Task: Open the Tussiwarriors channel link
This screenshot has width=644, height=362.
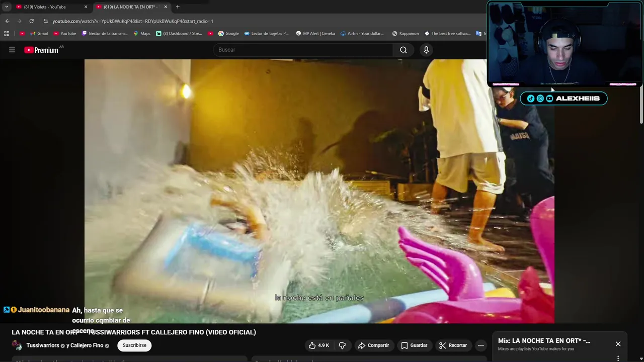Action: point(43,345)
